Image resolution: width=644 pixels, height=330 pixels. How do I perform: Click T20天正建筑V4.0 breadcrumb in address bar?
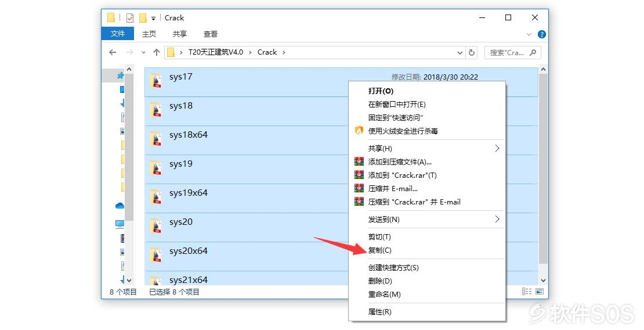tap(216, 52)
